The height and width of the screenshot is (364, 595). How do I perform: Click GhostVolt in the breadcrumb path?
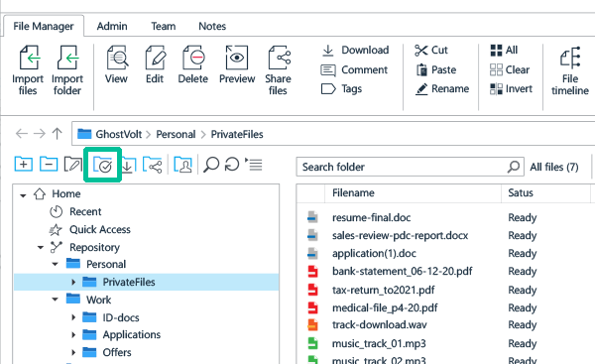point(118,134)
